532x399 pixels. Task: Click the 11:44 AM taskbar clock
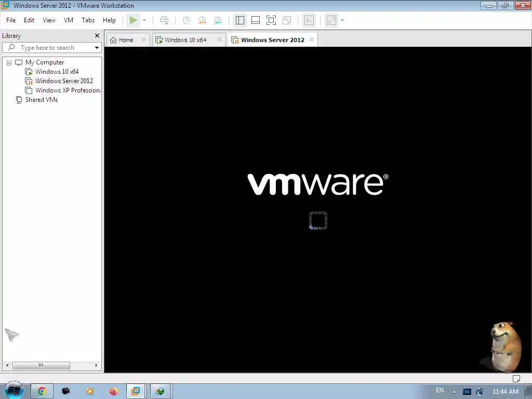[505, 392]
